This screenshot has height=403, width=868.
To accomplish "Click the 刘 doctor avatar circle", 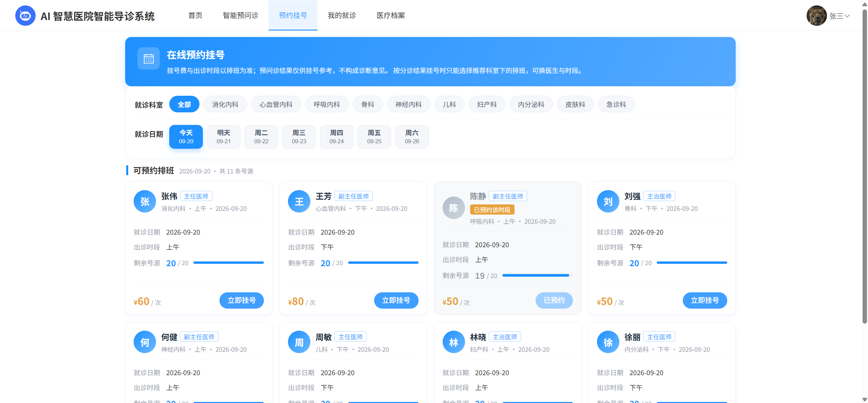I will [x=608, y=201].
